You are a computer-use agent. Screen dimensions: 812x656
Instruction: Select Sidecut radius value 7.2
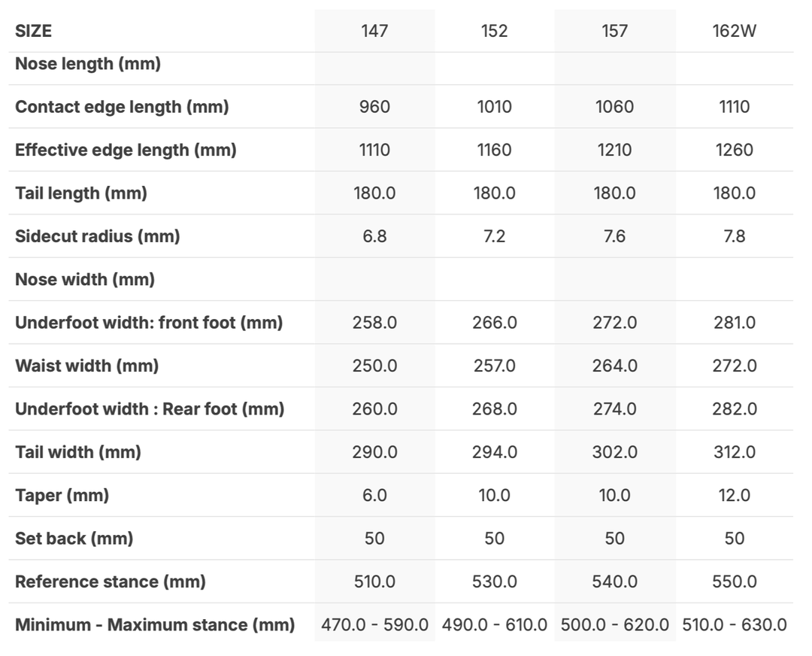494,236
